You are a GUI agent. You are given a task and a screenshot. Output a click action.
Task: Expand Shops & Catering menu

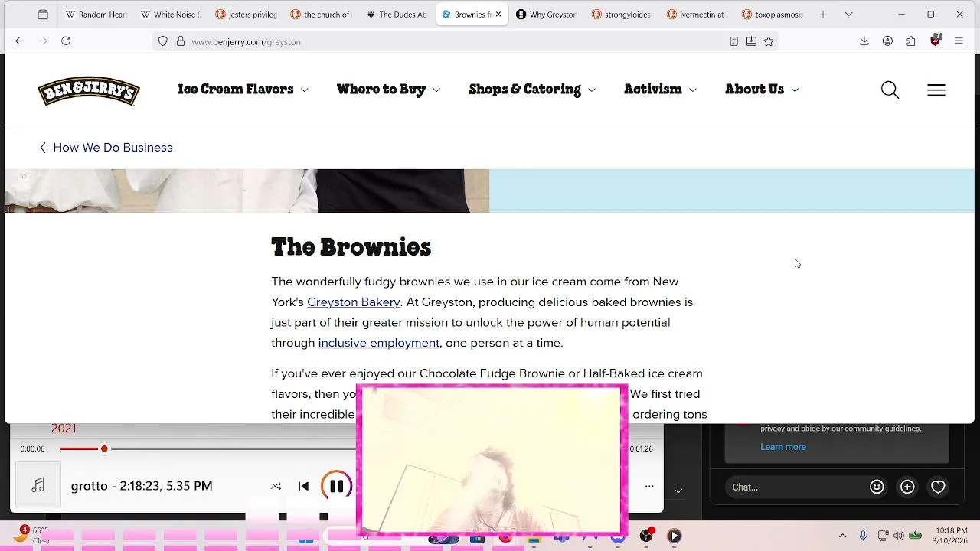532,90
